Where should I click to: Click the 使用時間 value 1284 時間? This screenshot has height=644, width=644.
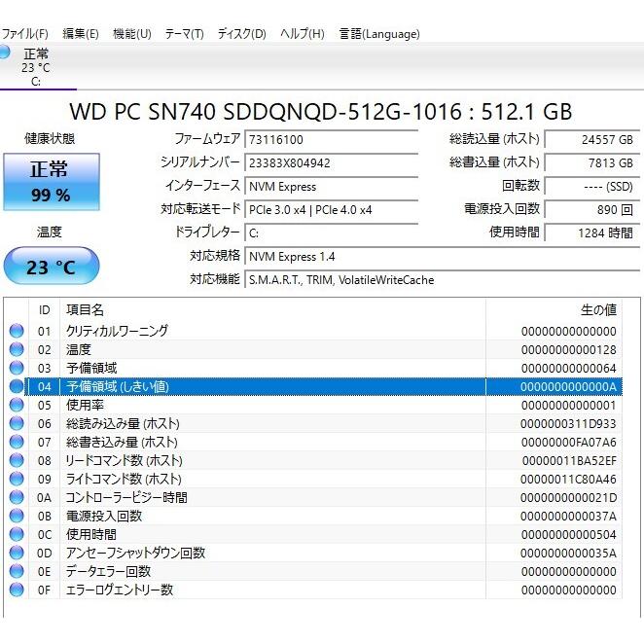(592, 233)
